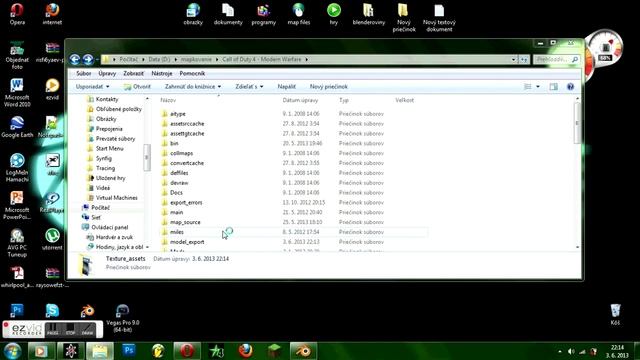Open the view options dropdown arrow
The width and height of the screenshot is (640, 360).
click(x=538, y=87)
